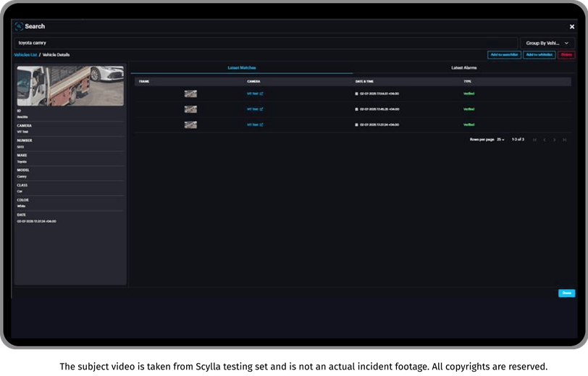Viewport: 588px width, 376px height.
Task: Click the red Delete button
Action: click(x=566, y=55)
